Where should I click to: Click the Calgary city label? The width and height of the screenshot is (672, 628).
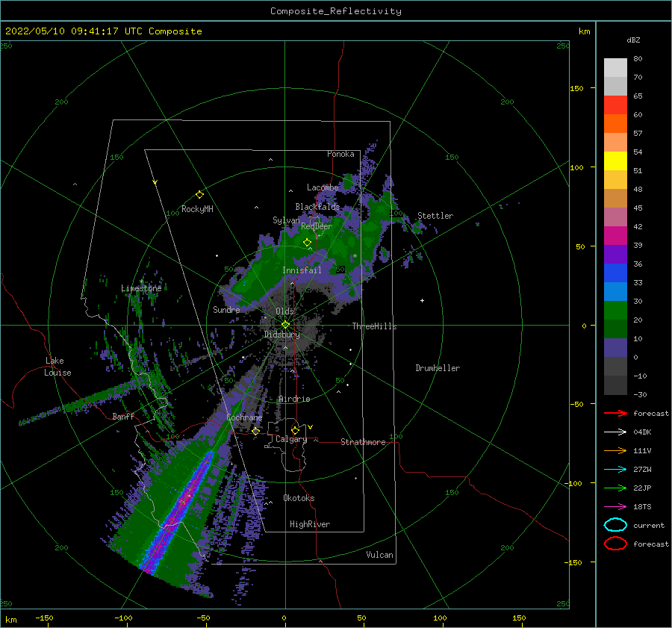tap(291, 439)
